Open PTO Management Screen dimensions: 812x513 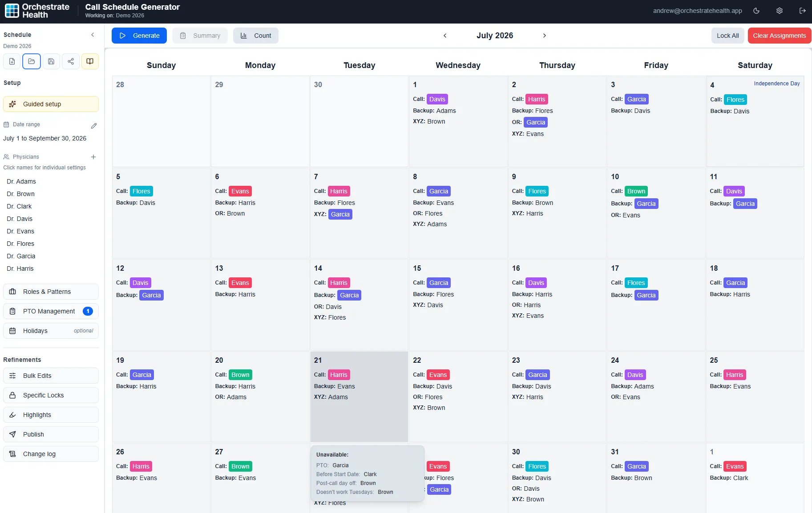(51, 311)
